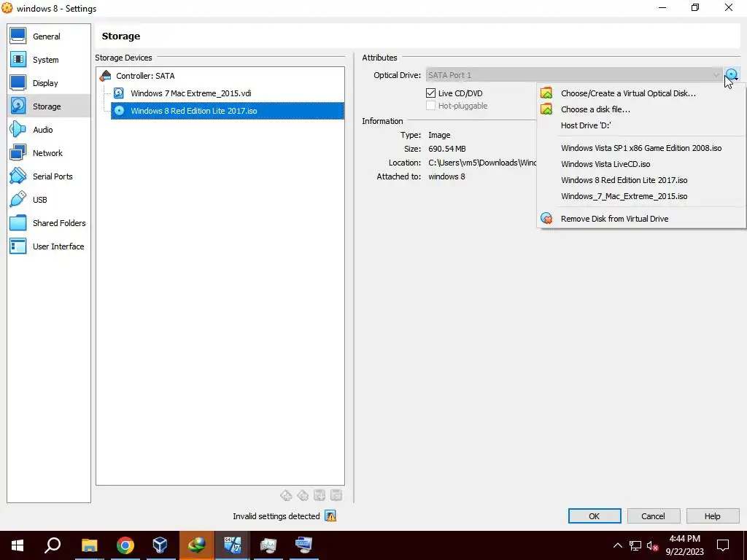The width and height of the screenshot is (747, 560).
Task: Open the Windows Start menu
Action: coord(18,545)
